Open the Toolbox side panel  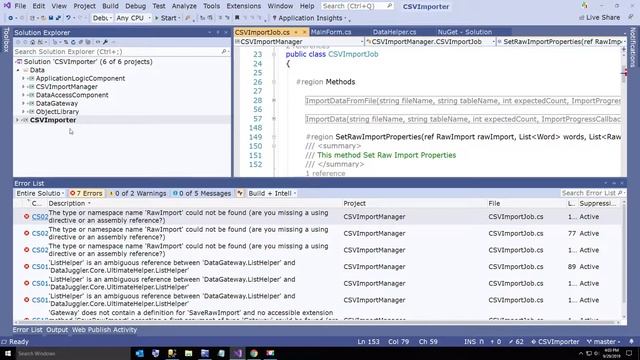pyautogui.click(x=6, y=40)
